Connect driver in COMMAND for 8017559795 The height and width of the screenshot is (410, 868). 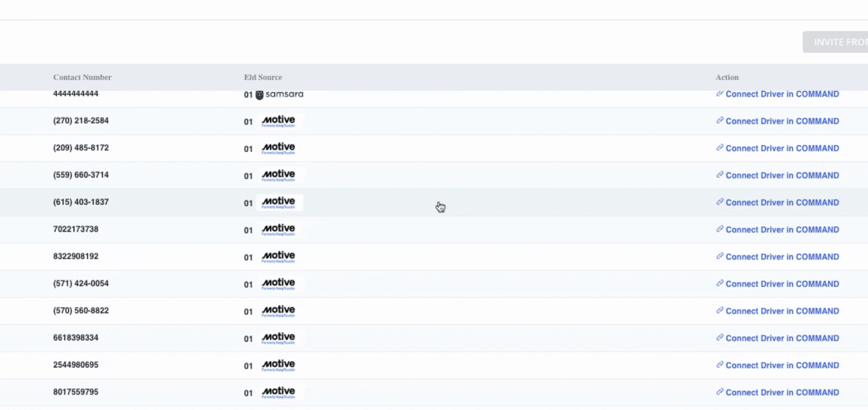pyautogui.click(x=778, y=392)
